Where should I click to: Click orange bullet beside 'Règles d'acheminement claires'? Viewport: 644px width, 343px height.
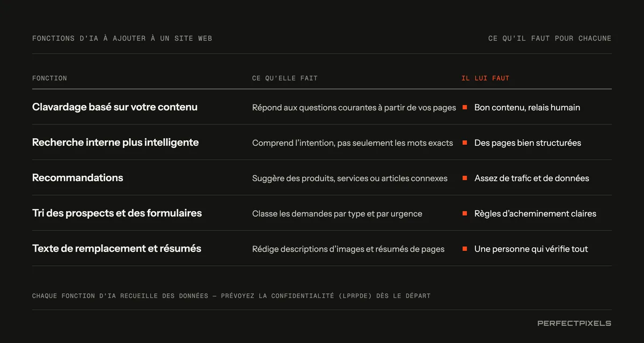click(465, 213)
